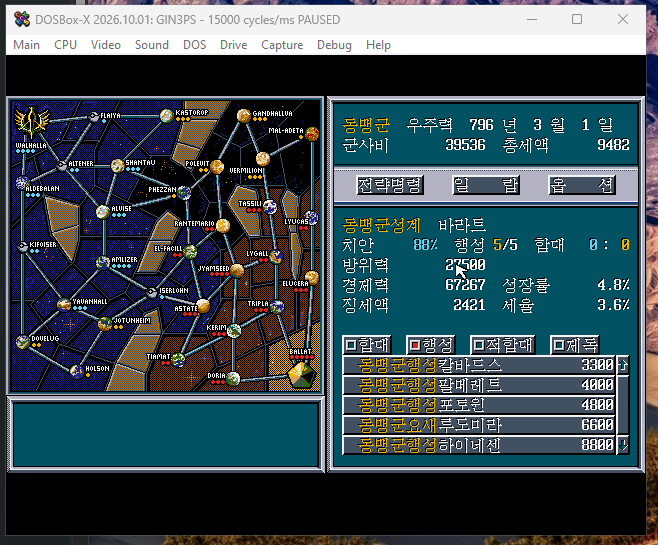Open the Debug menu
Image resolution: width=658 pixels, height=545 pixels.
pyautogui.click(x=334, y=45)
